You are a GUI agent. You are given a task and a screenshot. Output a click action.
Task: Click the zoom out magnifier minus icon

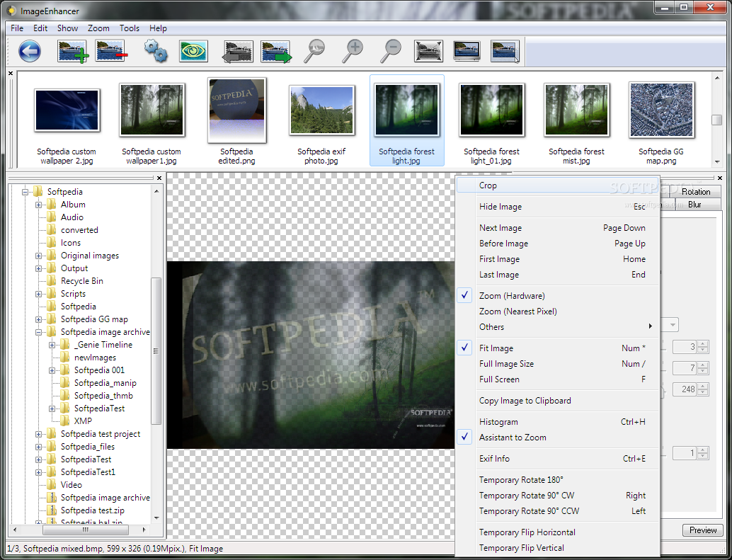pos(391,52)
